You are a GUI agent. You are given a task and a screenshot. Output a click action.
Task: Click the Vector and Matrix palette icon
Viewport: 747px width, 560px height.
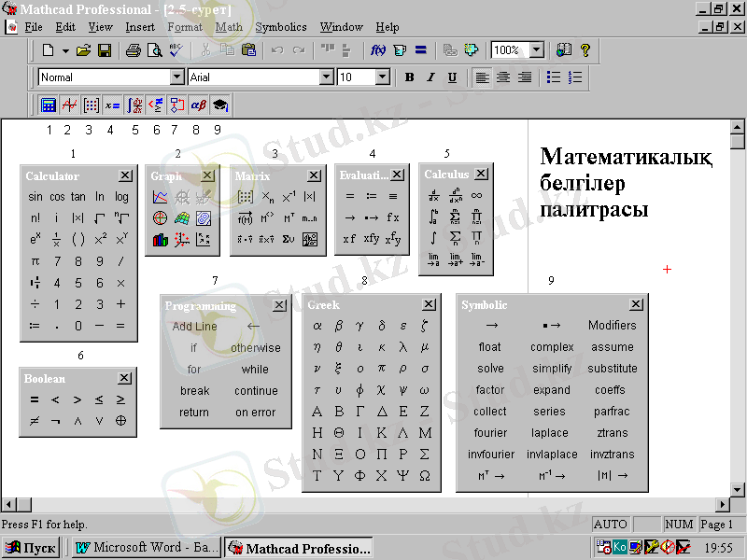pyautogui.click(x=92, y=105)
